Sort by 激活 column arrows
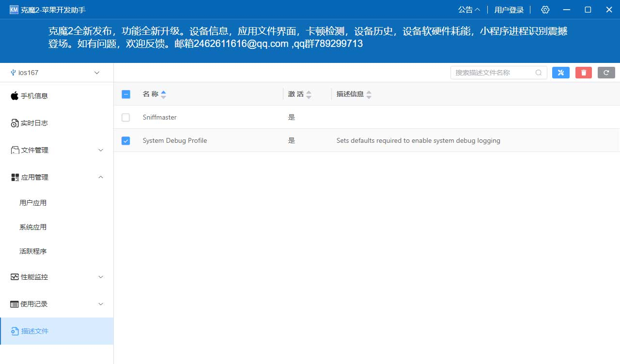The width and height of the screenshot is (620, 364). (x=309, y=94)
